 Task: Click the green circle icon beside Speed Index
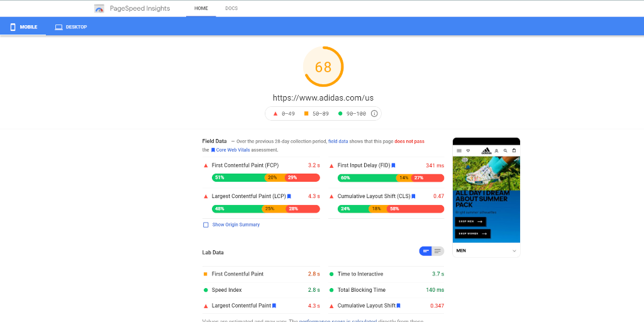pyautogui.click(x=206, y=290)
